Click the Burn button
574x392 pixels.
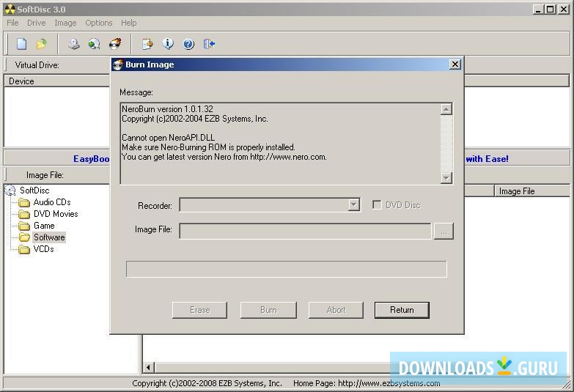click(x=268, y=310)
